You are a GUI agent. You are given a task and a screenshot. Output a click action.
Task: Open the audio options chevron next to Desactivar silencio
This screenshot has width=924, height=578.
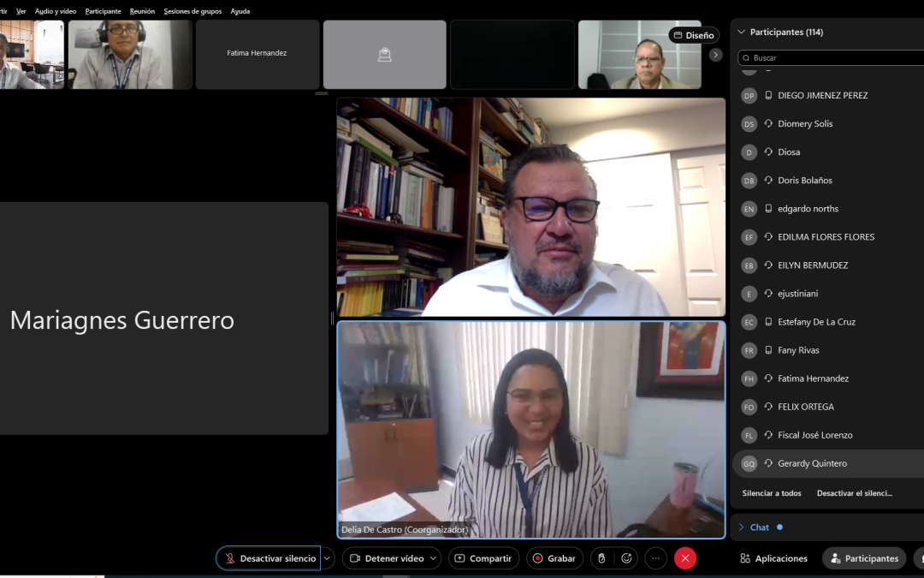(326, 557)
